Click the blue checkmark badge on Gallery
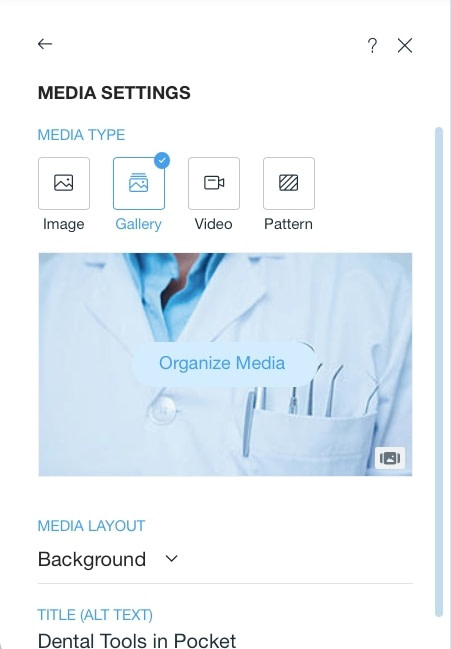Screen dimensions: 451x649 click(162, 161)
